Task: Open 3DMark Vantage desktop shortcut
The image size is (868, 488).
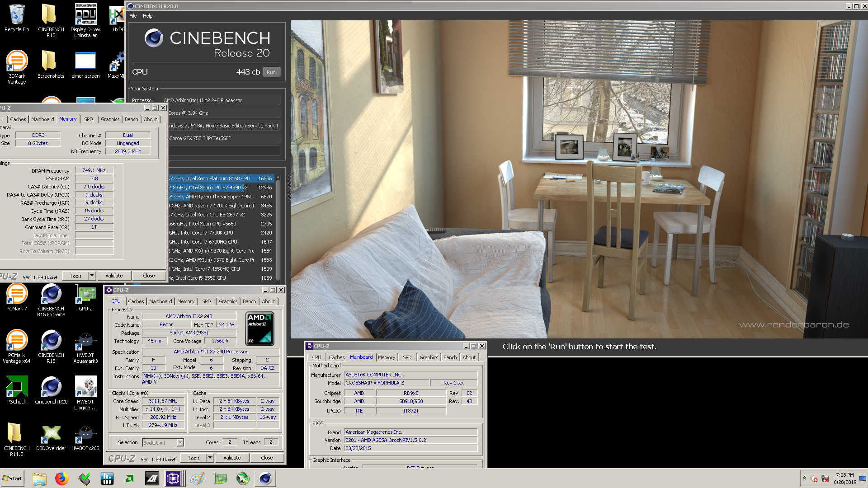Action: [17, 67]
